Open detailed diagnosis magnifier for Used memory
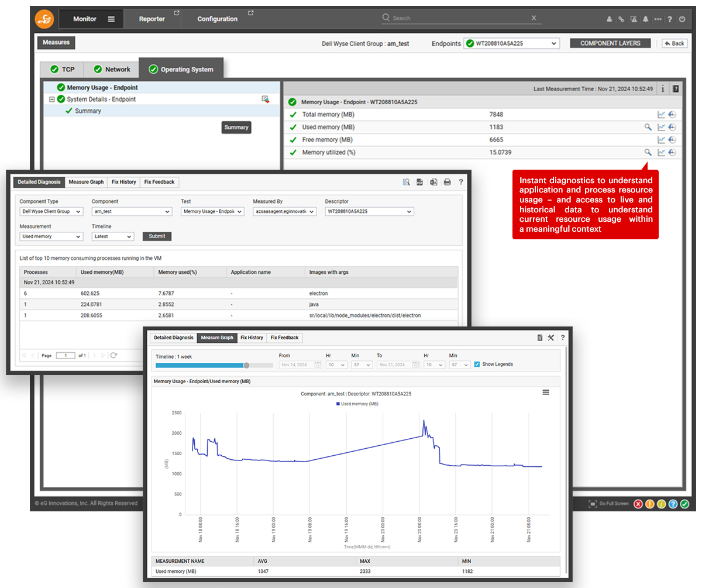The height and width of the screenshot is (588, 702). (648, 127)
